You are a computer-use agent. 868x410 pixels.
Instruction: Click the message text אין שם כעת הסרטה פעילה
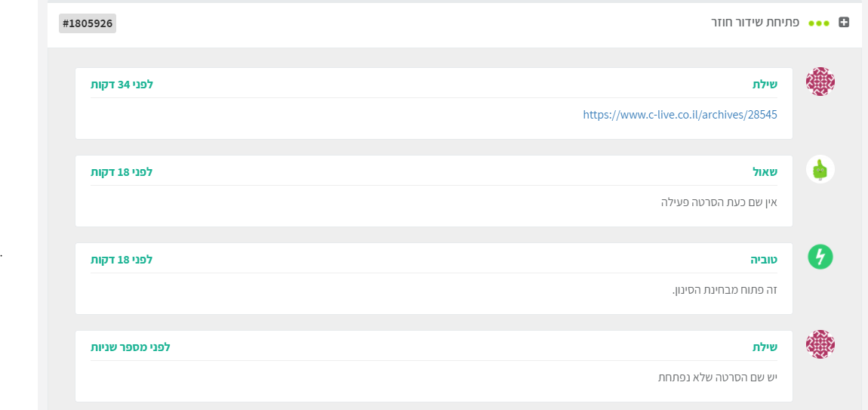point(718,202)
